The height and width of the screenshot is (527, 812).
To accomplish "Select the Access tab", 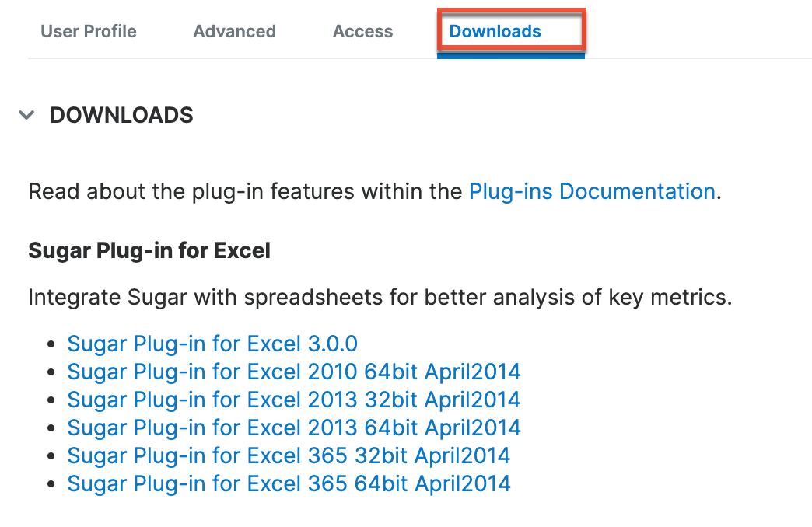I will (x=362, y=31).
